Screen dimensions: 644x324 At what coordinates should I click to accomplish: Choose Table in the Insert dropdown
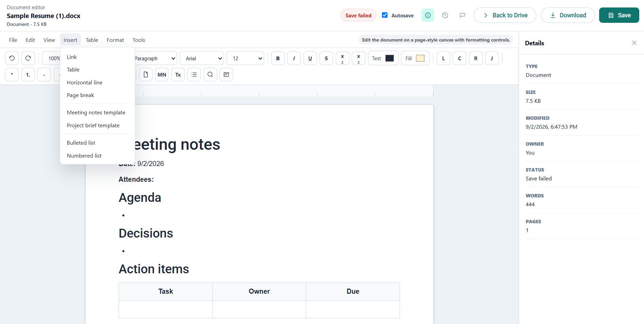98,69
